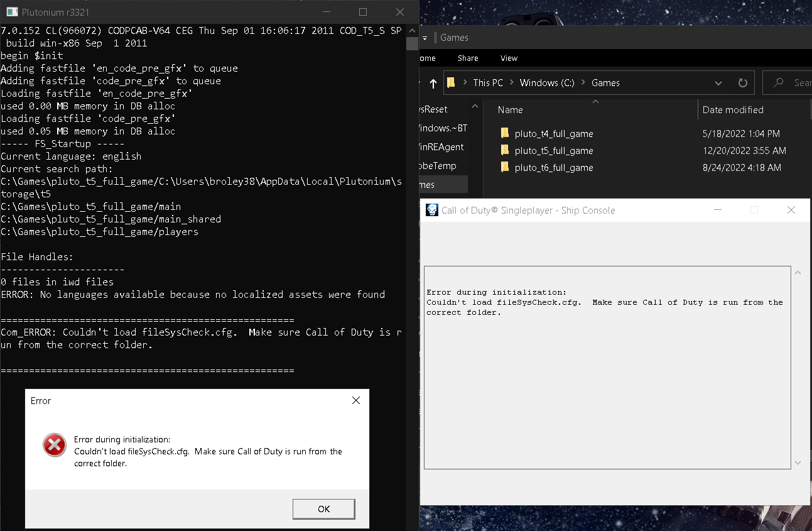
Task: Click folder icon in the address bar
Action: [x=451, y=82]
